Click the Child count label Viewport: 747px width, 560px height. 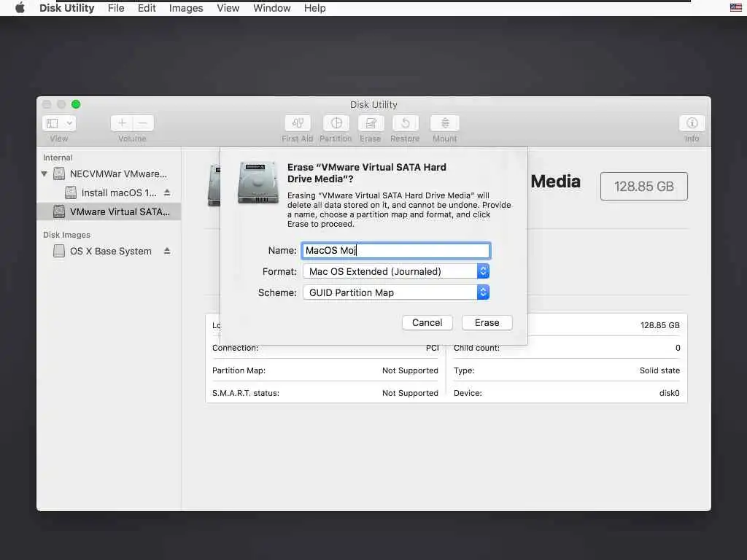pyautogui.click(x=476, y=348)
